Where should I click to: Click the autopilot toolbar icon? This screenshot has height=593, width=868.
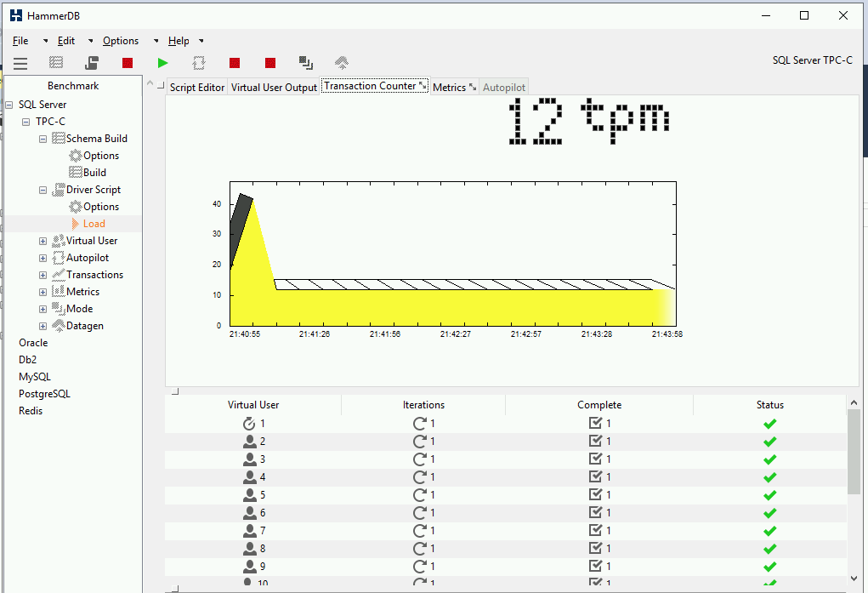(x=199, y=63)
